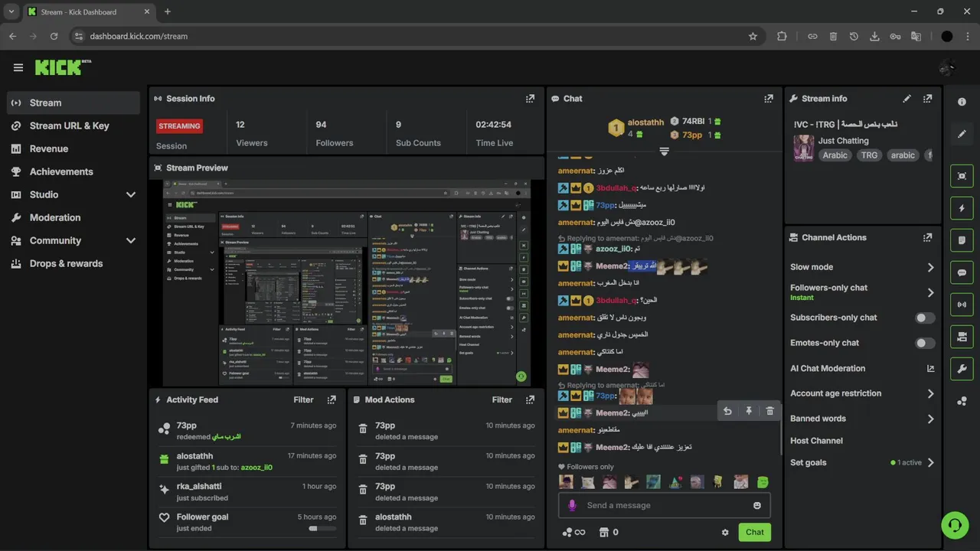This screenshot has width=980, height=551.
Task: Open Followers-only chat options
Action: point(862,292)
